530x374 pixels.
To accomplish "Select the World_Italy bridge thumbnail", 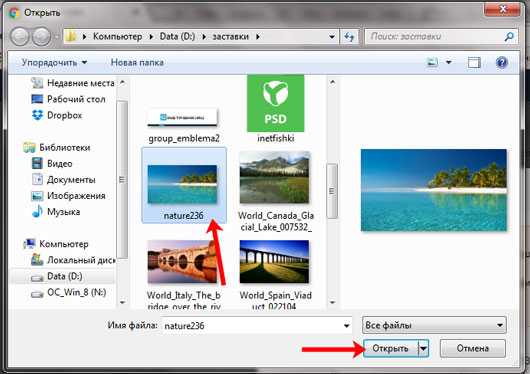I will click(x=183, y=262).
